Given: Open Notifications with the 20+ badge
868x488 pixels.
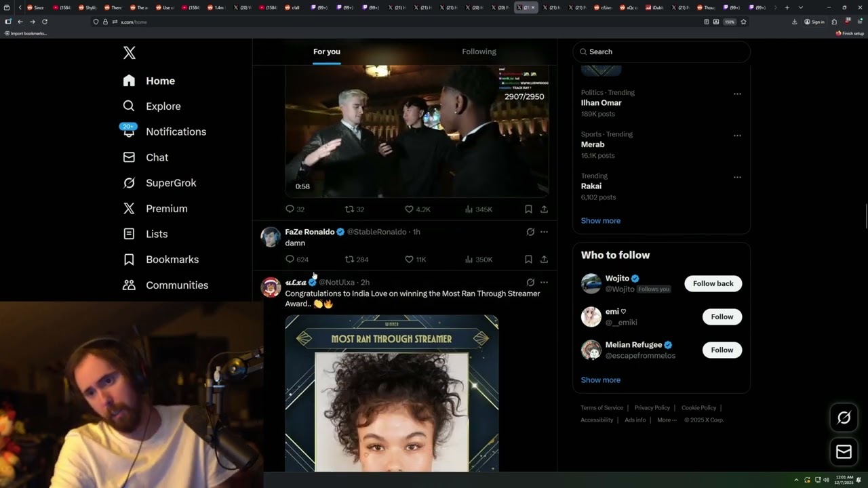Looking at the screenshot, I should [164, 131].
